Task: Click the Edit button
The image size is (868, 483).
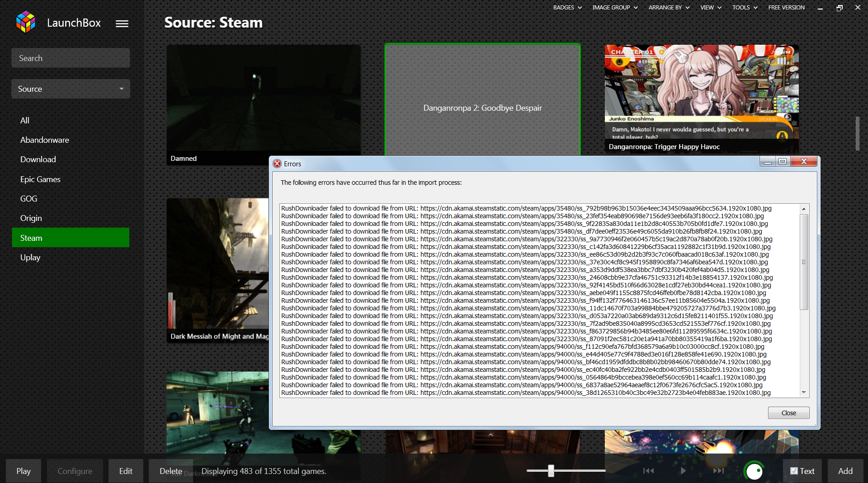Action: coord(126,471)
